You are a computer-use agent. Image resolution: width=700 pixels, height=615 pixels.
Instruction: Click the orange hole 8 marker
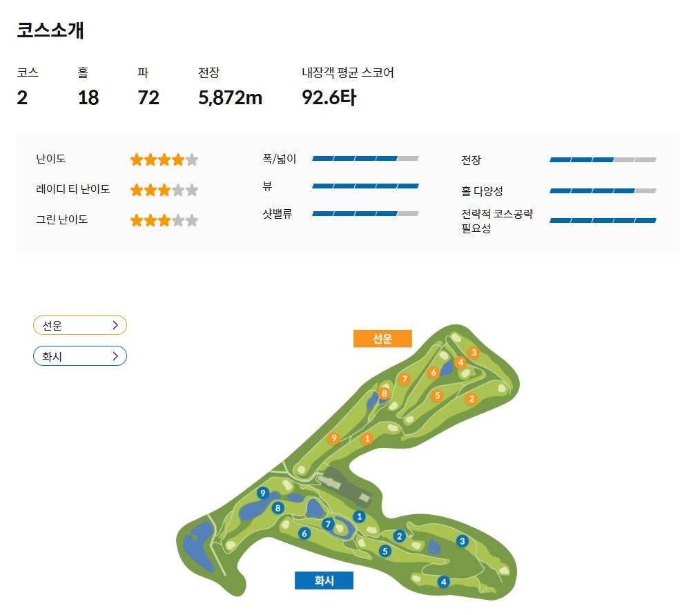click(x=385, y=393)
